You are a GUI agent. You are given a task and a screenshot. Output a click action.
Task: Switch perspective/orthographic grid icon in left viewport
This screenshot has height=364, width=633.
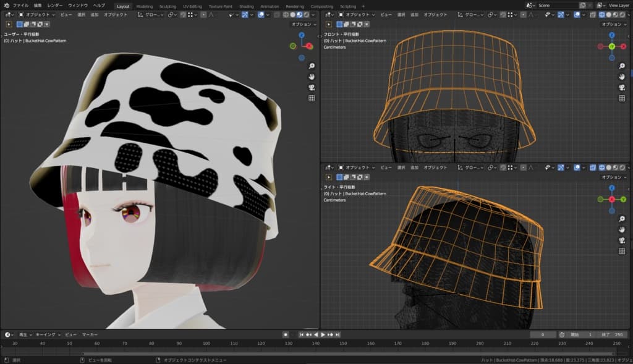312,98
